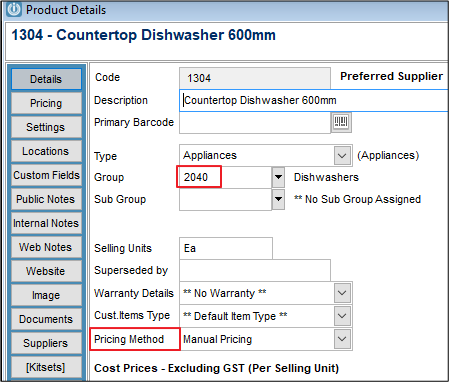Viewport: 449px width, 382px height.
Task: Expand the Cust.Items Type dropdown
Action: click(x=342, y=316)
